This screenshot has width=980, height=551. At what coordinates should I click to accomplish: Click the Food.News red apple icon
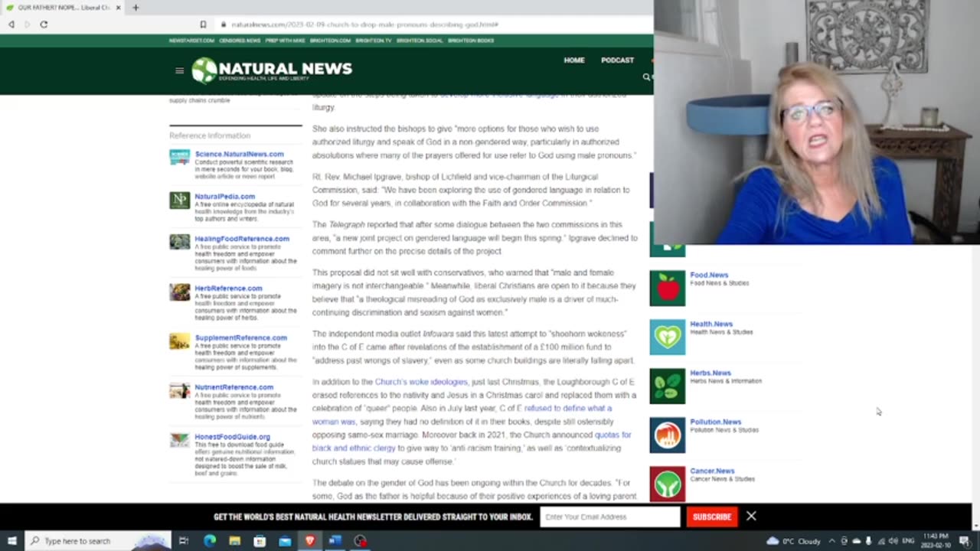pos(668,288)
